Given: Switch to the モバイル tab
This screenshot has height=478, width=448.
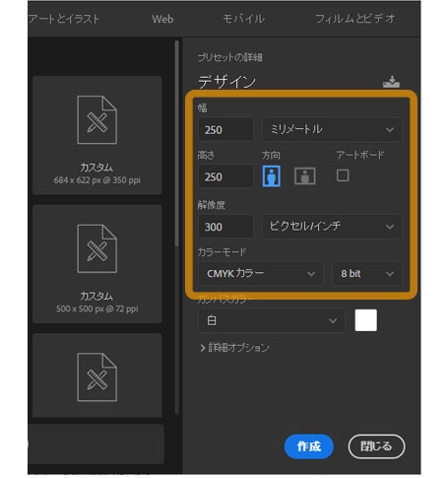Looking at the screenshot, I should (244, 19).
